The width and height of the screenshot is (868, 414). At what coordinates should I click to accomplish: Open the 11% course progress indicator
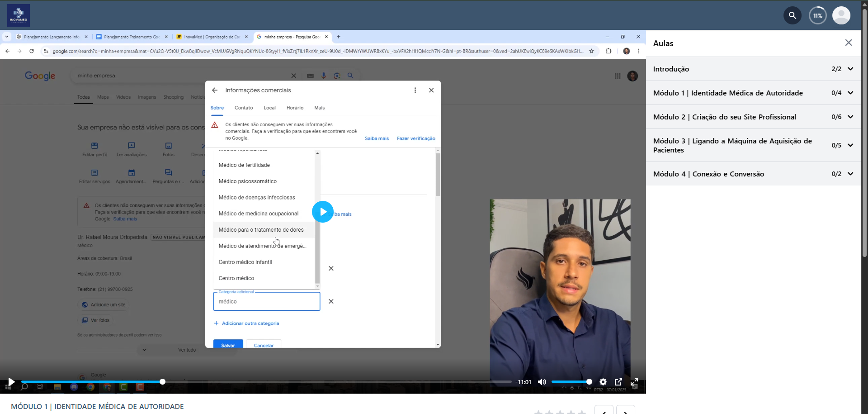(817, 15)
